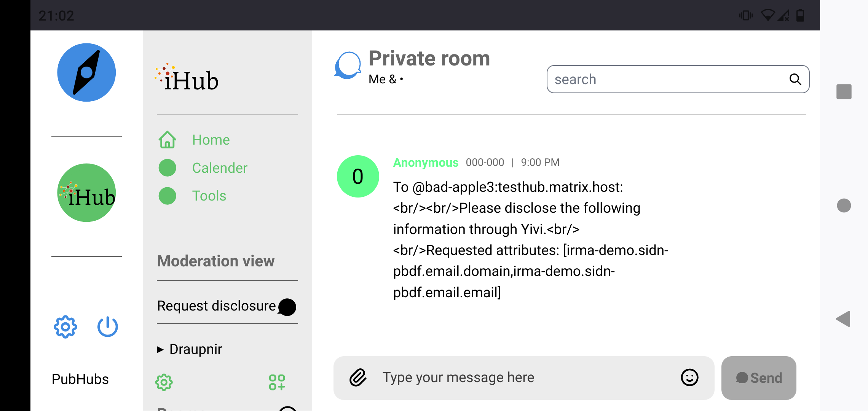Click the 000-000 pseudonym text

[x=485, y=162]
